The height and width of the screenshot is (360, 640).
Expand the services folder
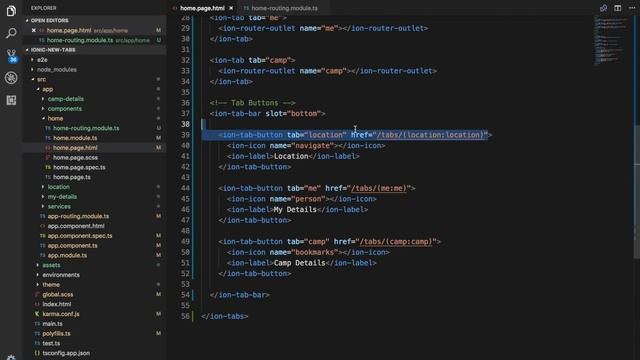click(59, 207)
